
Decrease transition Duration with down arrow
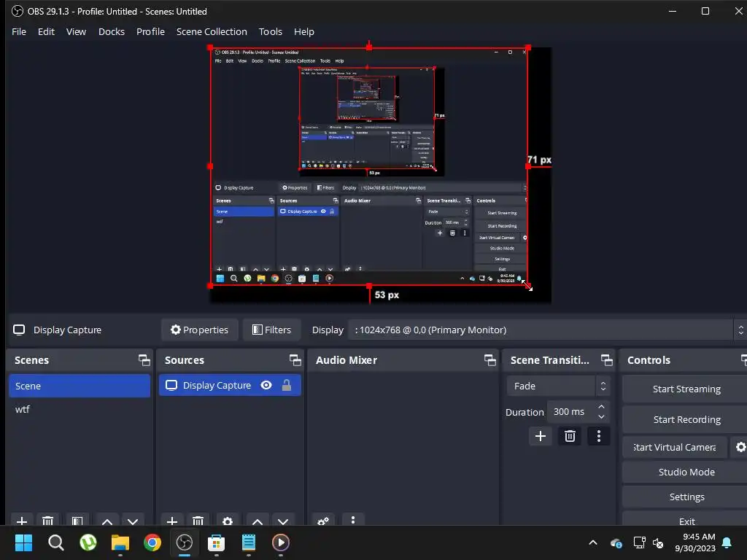601,416
